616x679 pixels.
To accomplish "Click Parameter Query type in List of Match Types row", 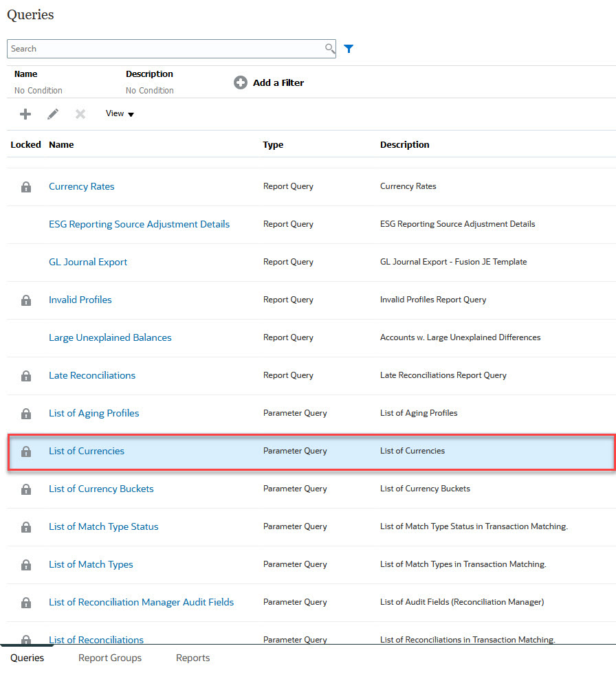I will 295,564.
